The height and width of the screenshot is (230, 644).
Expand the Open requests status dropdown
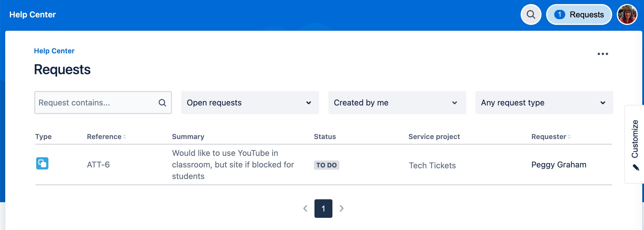pos(250,103)
